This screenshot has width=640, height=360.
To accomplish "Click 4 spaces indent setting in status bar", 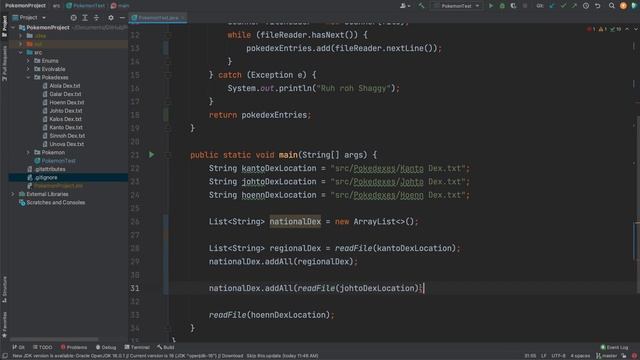I will pyautogui.click(x=580, y=356).
